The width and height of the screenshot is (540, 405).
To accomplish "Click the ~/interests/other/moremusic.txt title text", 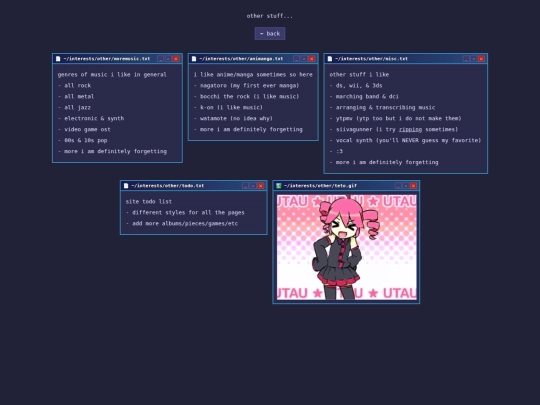I will pyautogui.click(x=107, y=59).
